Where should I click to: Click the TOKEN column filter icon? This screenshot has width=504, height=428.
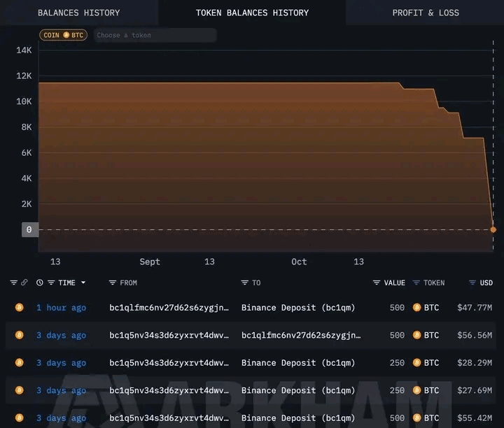coord(416,283)
